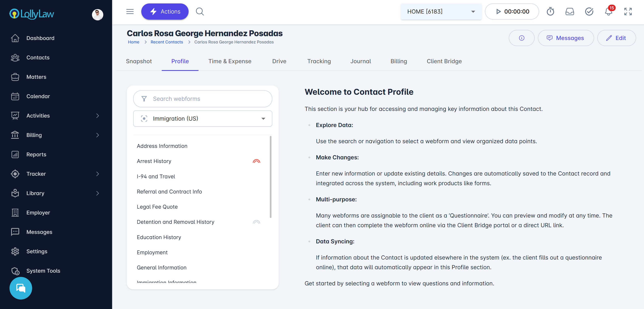
Task: Toggle fullscreen mode icon
Action: (x=628, y=12)
